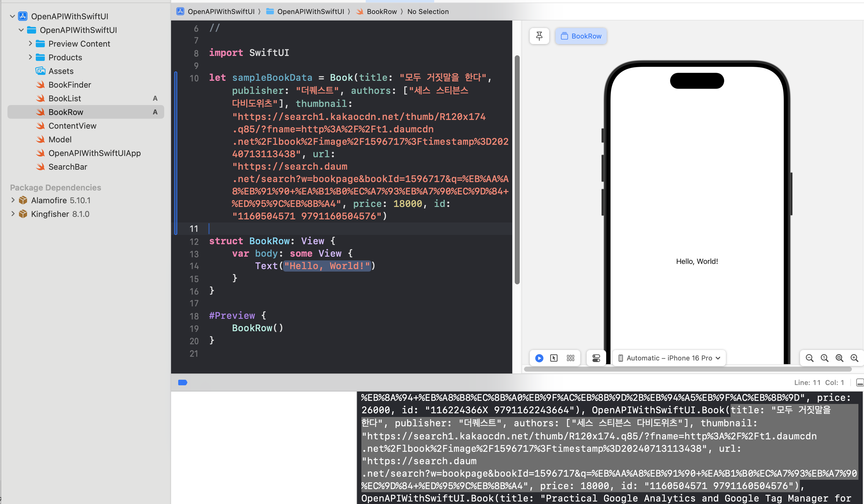Expand the Kingfisher package

click(x=13, y=214)
